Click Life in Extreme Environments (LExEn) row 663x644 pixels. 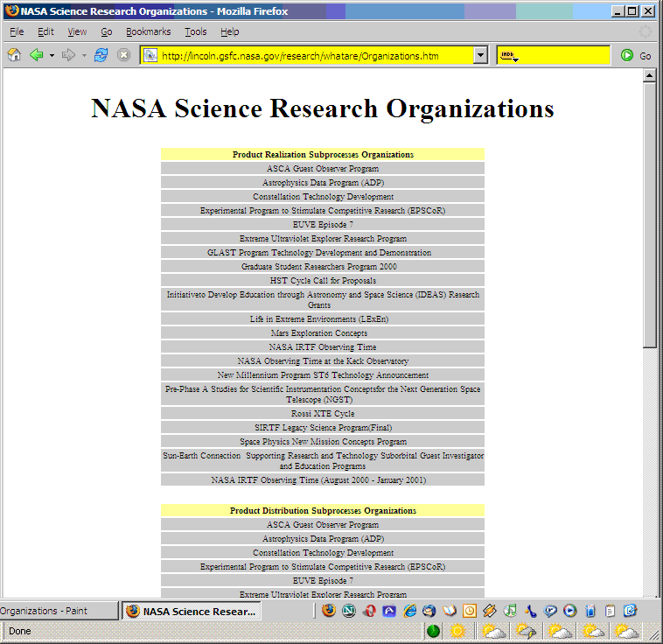pos(323,319)
